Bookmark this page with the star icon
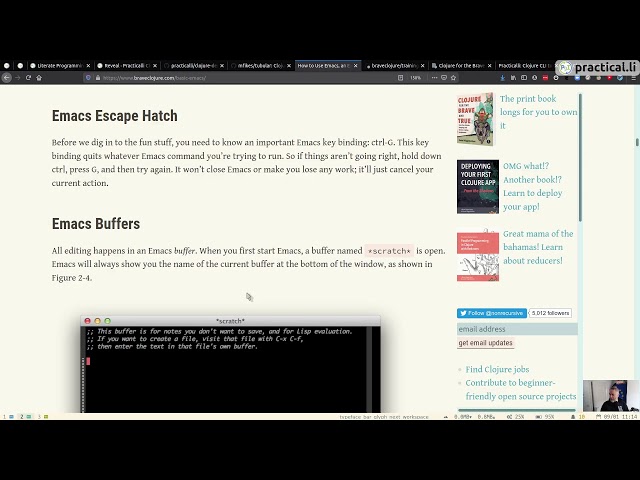This screenshot has width=640, height=480. click(x=453, y=78)
